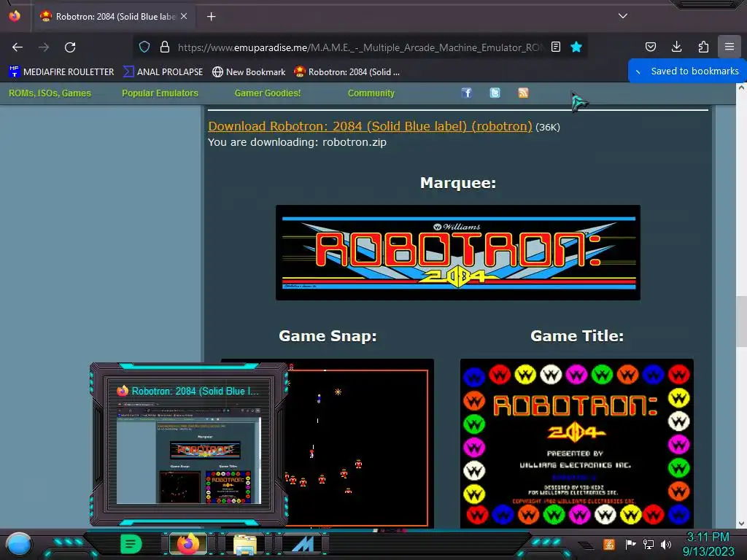The image size is (747, 560).
Task: Close the Robotron: 2084 tab
Action: coord(184,16)
